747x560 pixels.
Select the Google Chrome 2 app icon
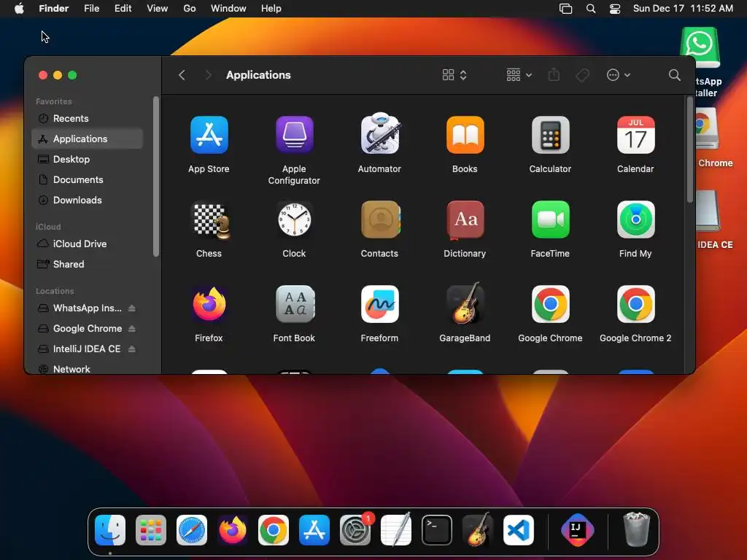tap(635, 304)
